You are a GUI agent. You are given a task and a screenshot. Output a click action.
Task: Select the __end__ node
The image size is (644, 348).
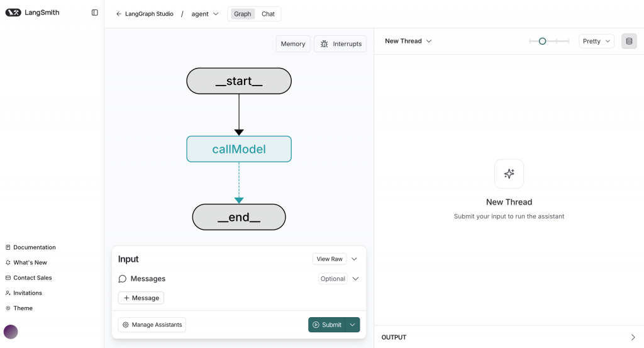(239, 217)
